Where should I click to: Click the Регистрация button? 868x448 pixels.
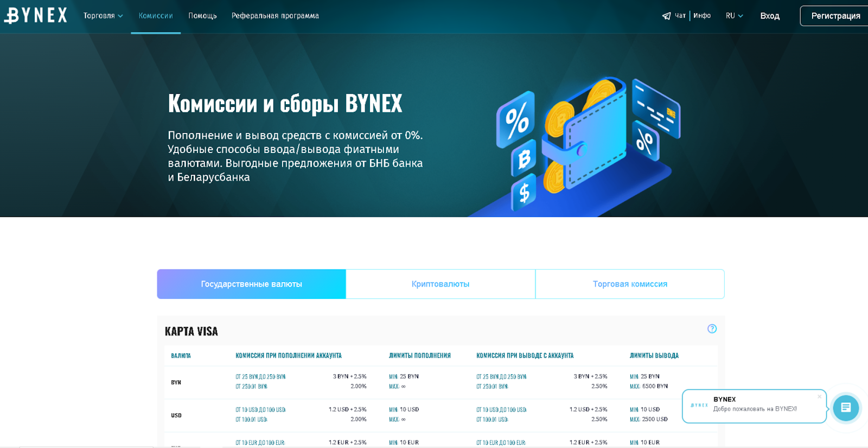[x=835, y=16]
